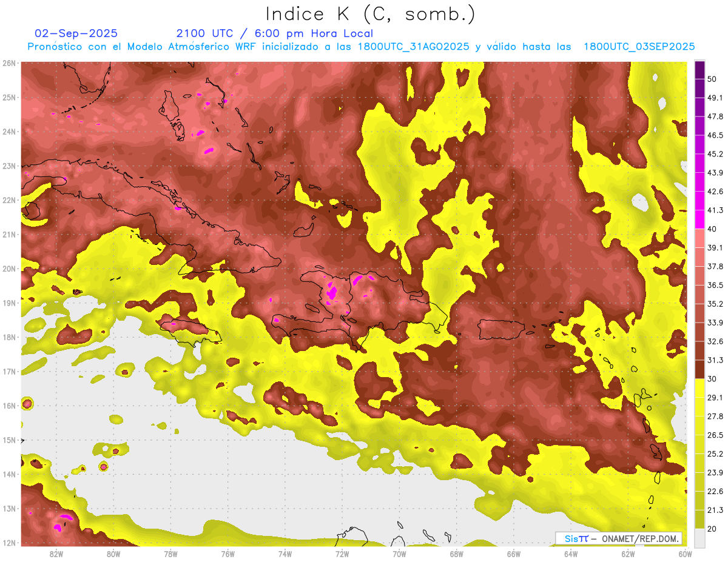
Task: Click the longitude label "60W"
Action: click(x=685, y=554)
